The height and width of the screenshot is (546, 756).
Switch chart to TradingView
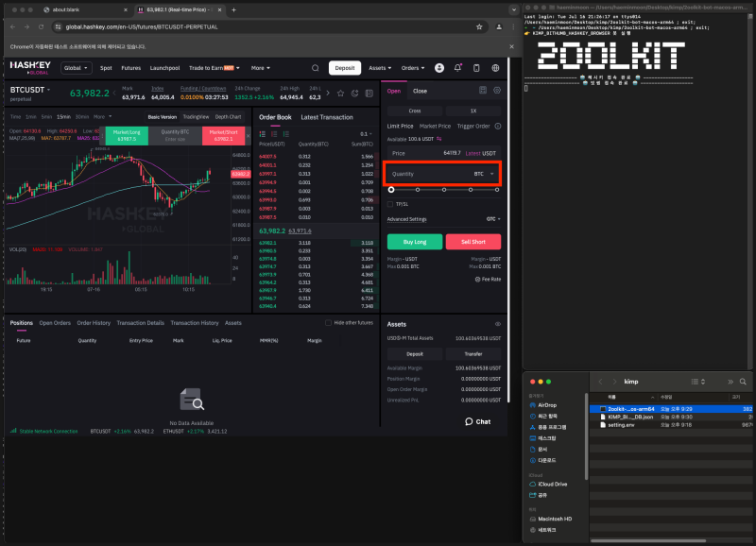196,117
